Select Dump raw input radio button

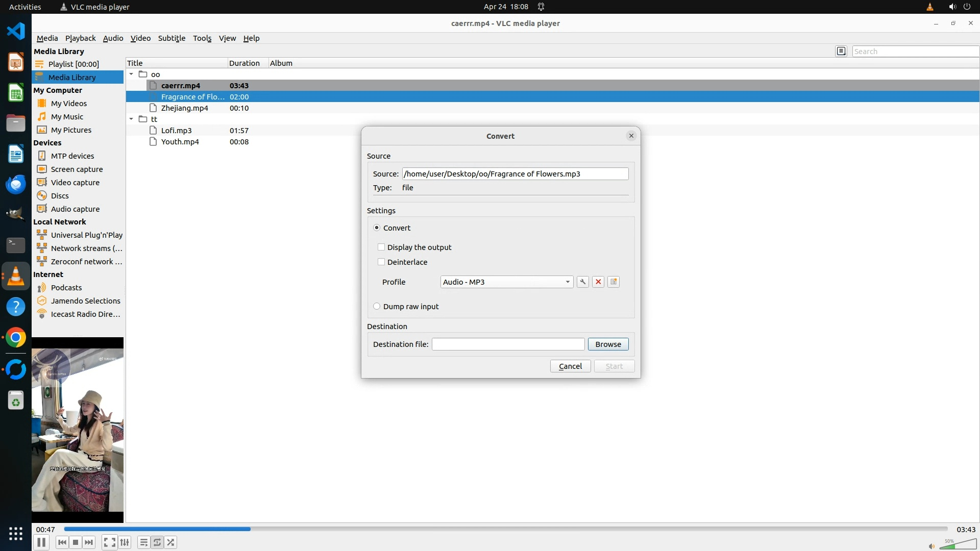pos(377,307)
